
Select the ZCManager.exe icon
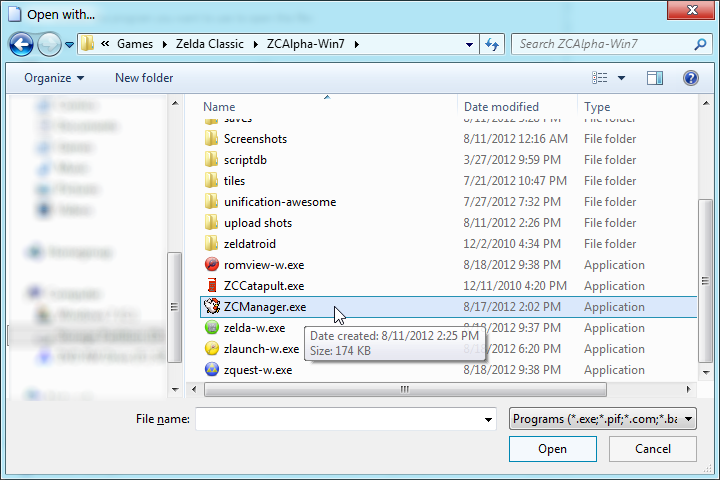(212, 306)
